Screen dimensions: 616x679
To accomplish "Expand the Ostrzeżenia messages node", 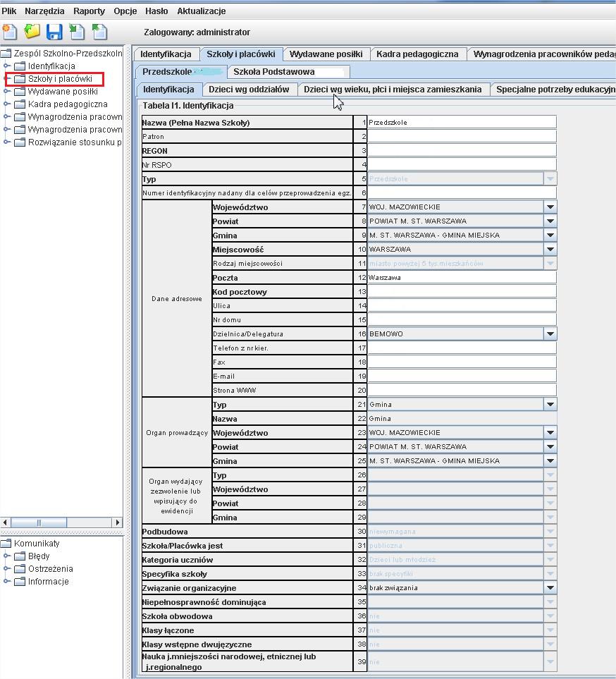I will coord(6,568).
